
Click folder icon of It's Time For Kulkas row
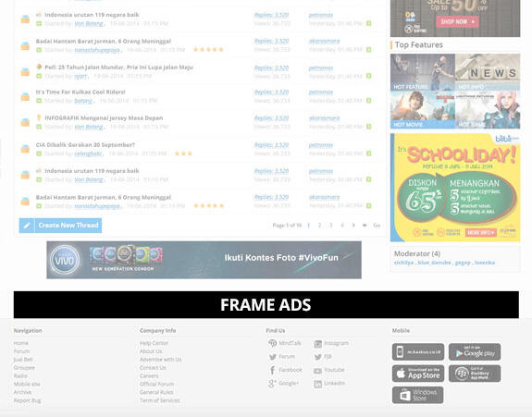pos(25,96)
